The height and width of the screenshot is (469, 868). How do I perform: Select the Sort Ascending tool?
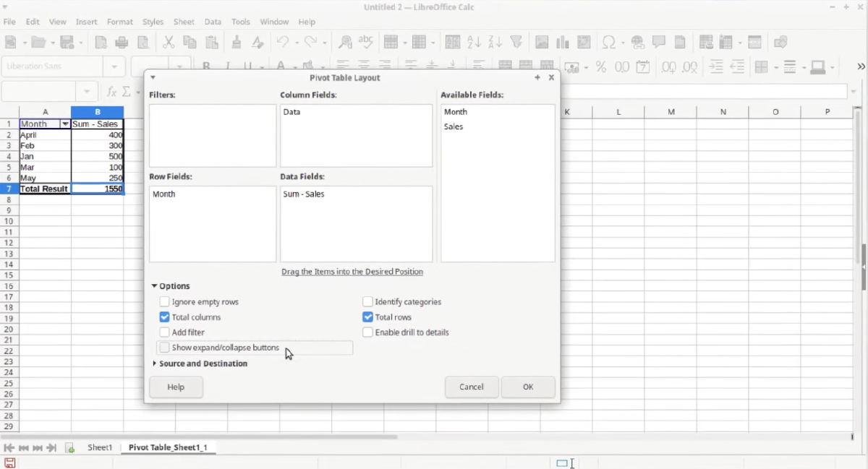pos(474,42)
